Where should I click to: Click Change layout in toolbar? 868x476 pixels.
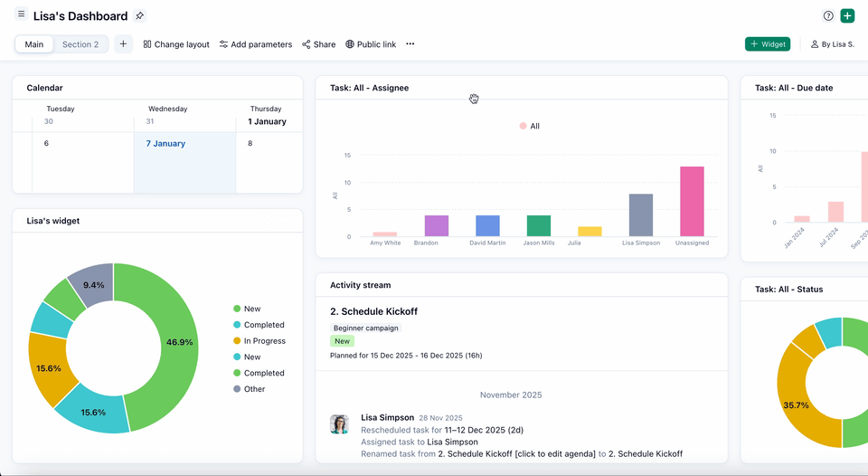176,44
